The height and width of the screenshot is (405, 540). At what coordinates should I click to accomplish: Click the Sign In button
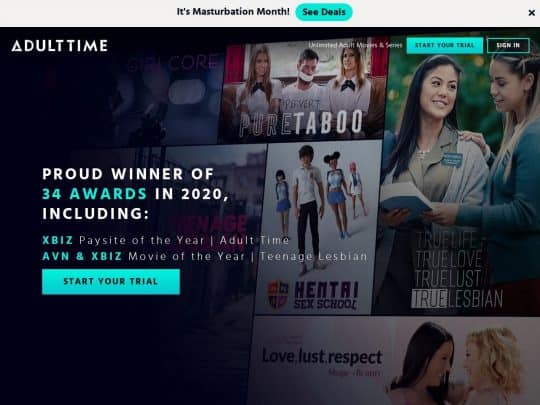[x=508, y=45]
